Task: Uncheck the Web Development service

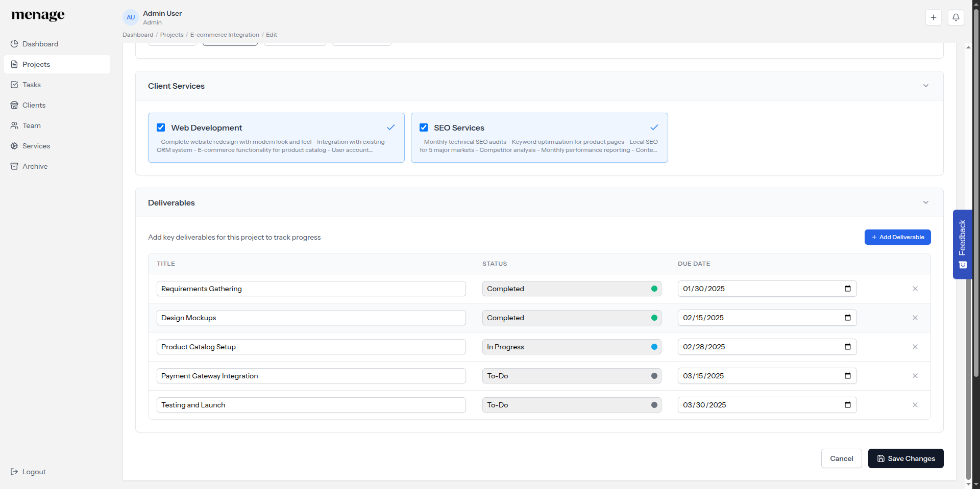Action: pyautogui.click(x=161, y=127)
